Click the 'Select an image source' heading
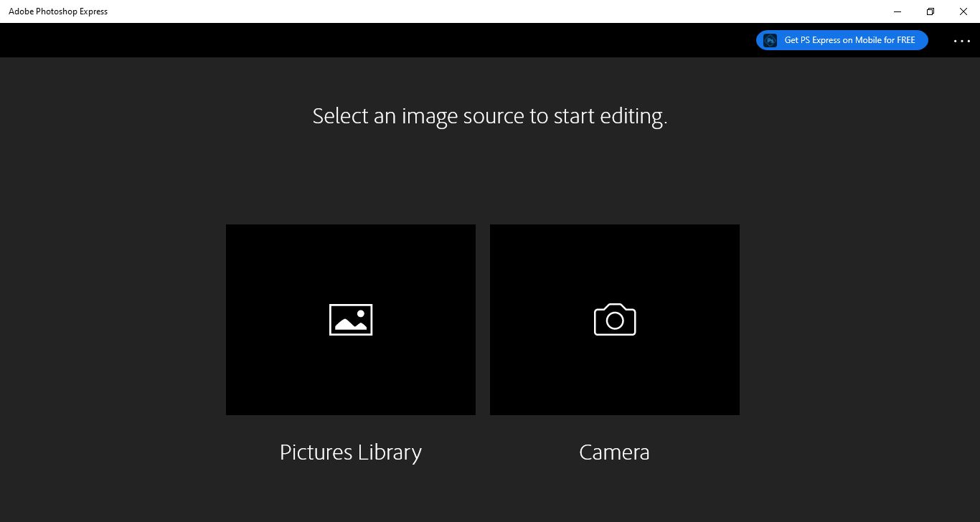This screenshot has height=522, width=980. coord(490,116)
